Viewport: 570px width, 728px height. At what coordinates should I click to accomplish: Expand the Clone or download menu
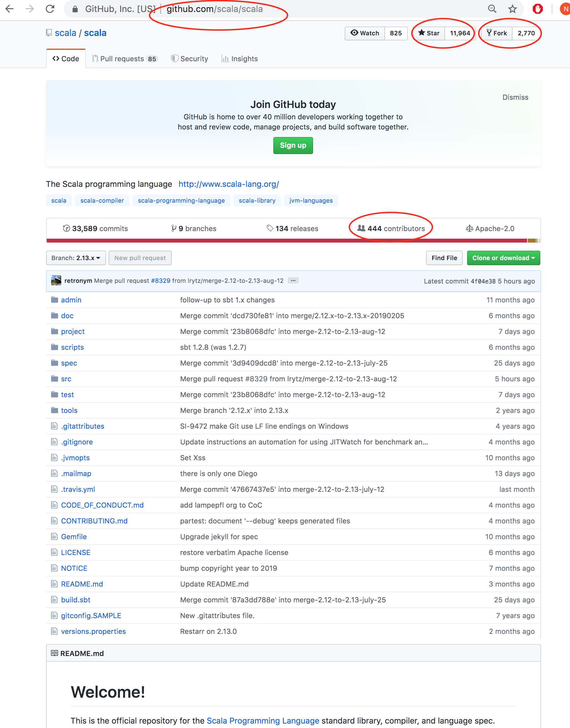click(x=503, y=258)
